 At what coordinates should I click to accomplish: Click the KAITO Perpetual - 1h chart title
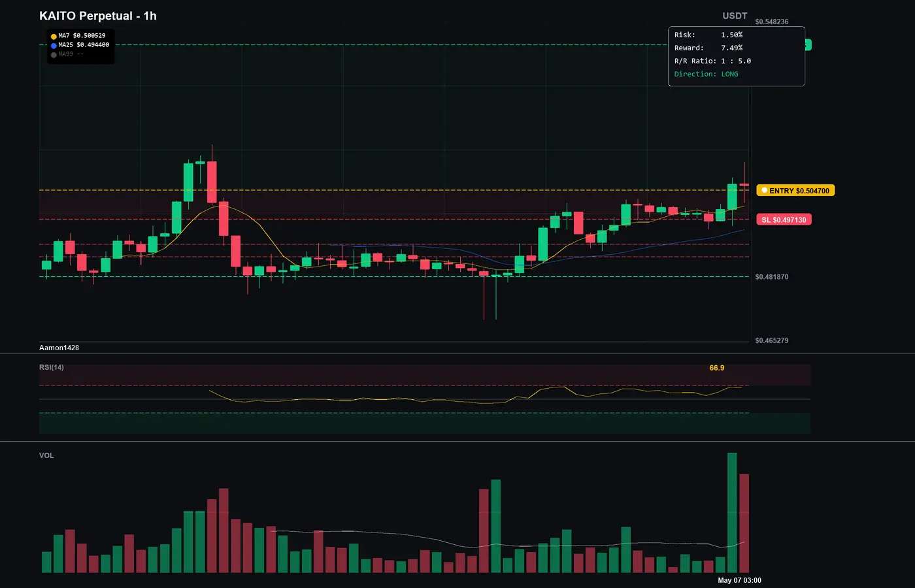coord(98,16)
